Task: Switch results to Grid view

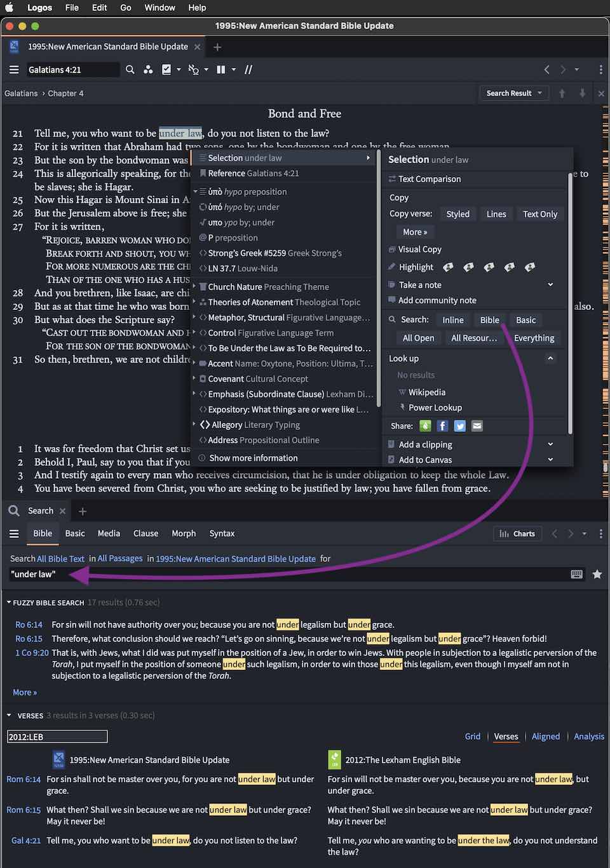Action: point(473,737)
